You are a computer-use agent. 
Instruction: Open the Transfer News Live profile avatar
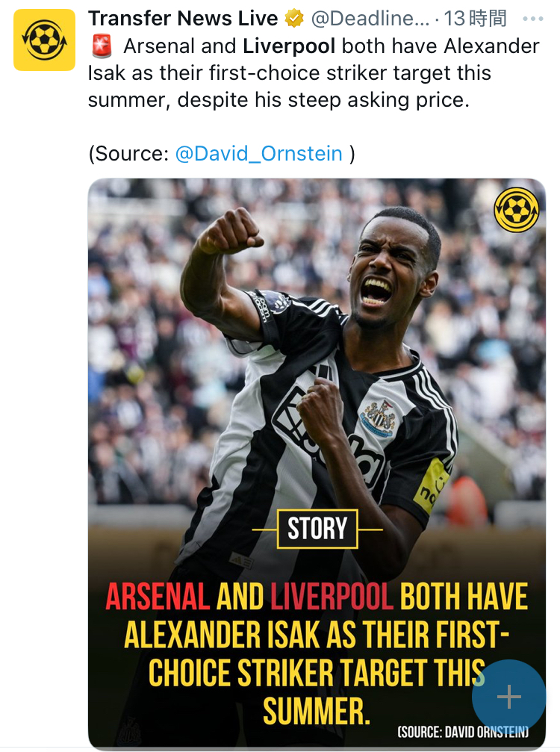coord(44,40)
